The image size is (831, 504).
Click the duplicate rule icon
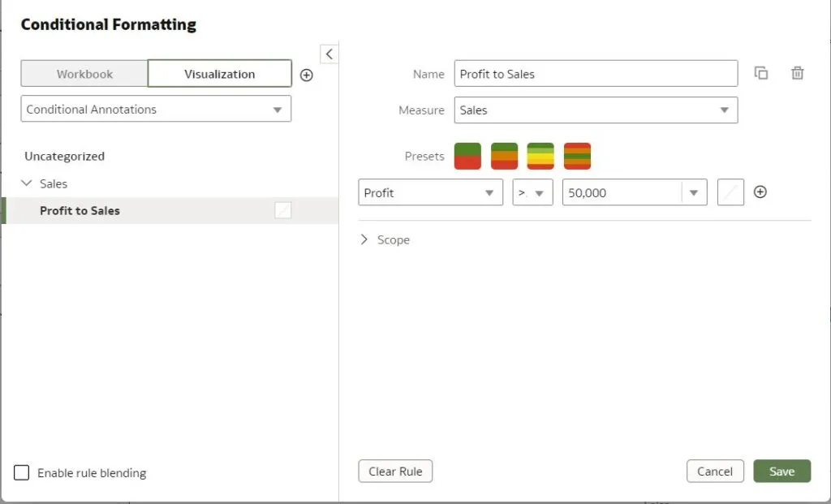tap(761, 73)
